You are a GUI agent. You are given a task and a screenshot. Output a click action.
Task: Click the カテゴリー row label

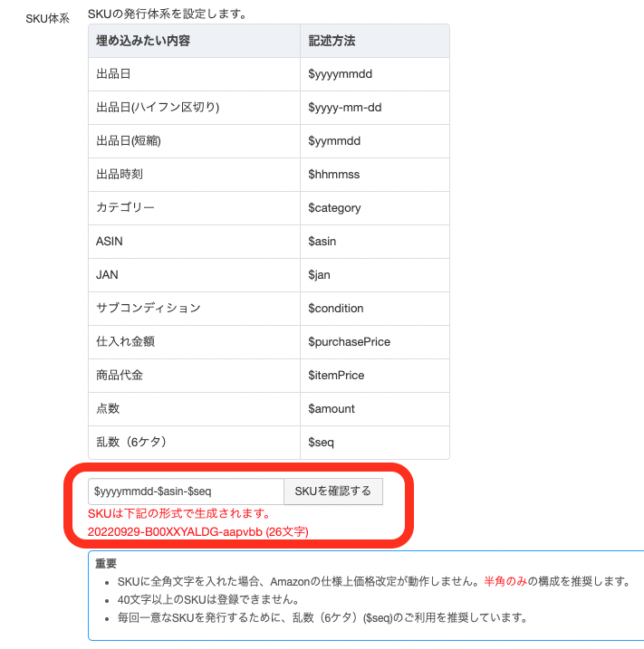125,208
